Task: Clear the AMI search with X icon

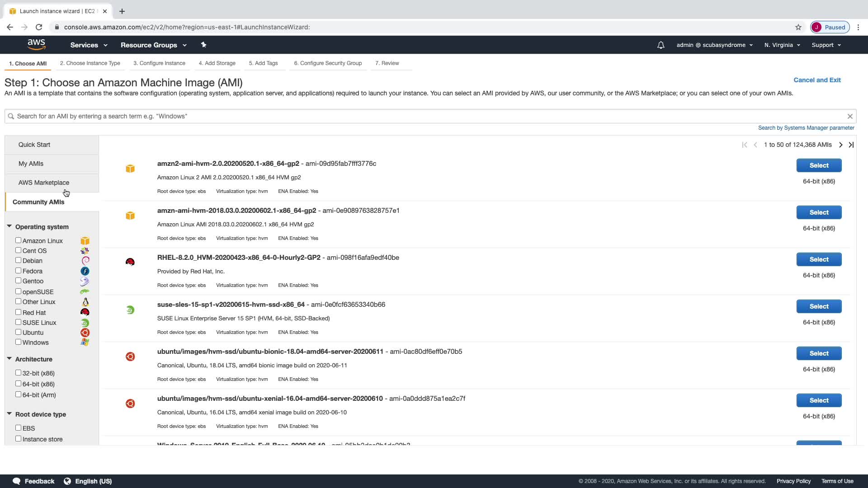Action: click(x=850, y=116)
